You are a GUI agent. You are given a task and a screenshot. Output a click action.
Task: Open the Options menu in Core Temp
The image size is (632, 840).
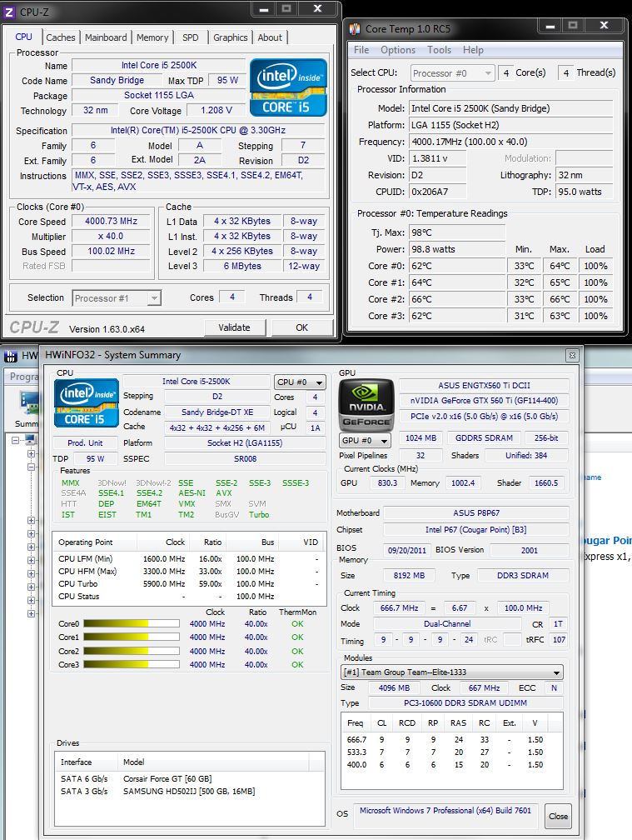coord(398,50)
